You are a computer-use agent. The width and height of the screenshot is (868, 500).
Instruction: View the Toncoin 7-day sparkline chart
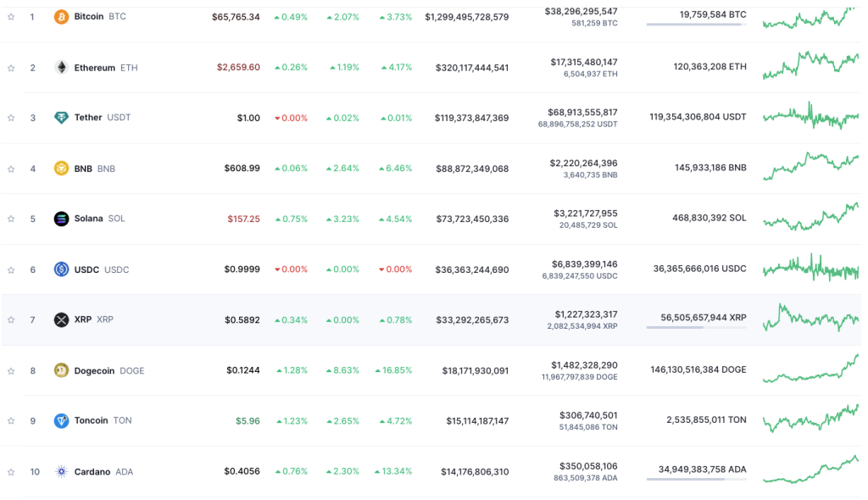(810, 419)
